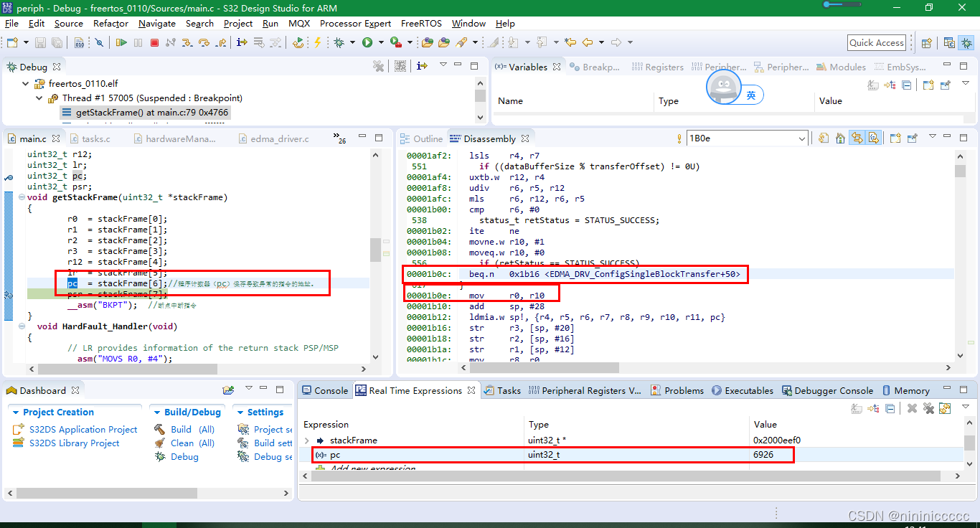Click the red Terminate button
980x528 pixels.
point(154,43)
